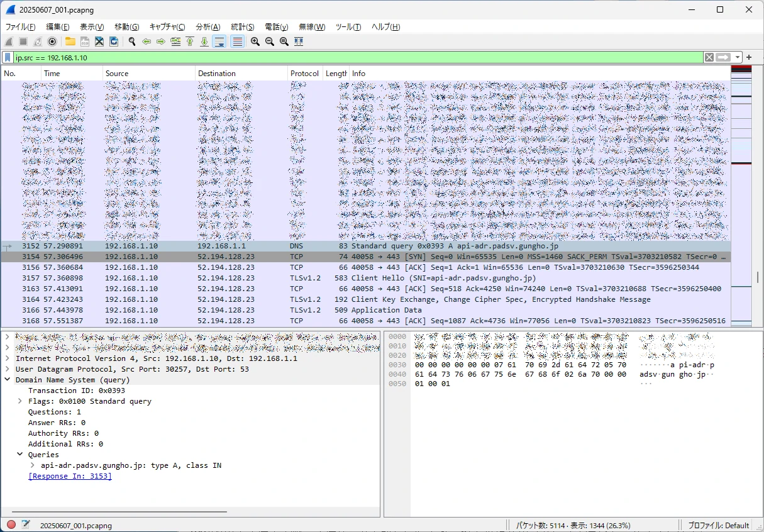Click the find packet magnifier icon
764x532 pixels.
pos(132,42)
